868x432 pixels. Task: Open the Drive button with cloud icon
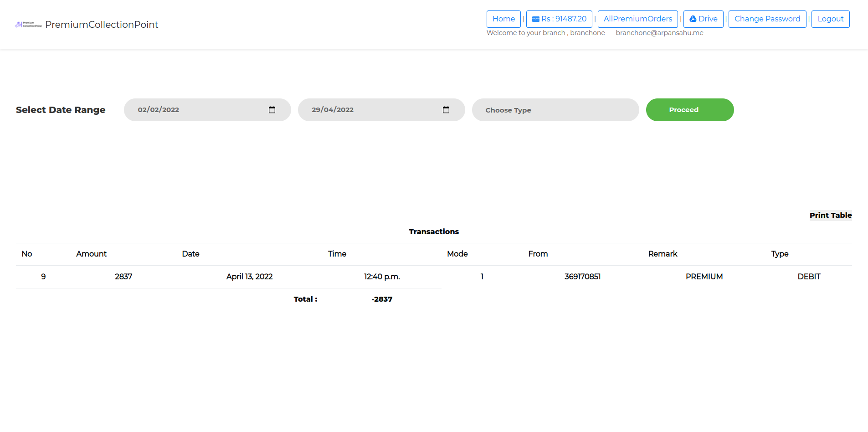[703, 19]
